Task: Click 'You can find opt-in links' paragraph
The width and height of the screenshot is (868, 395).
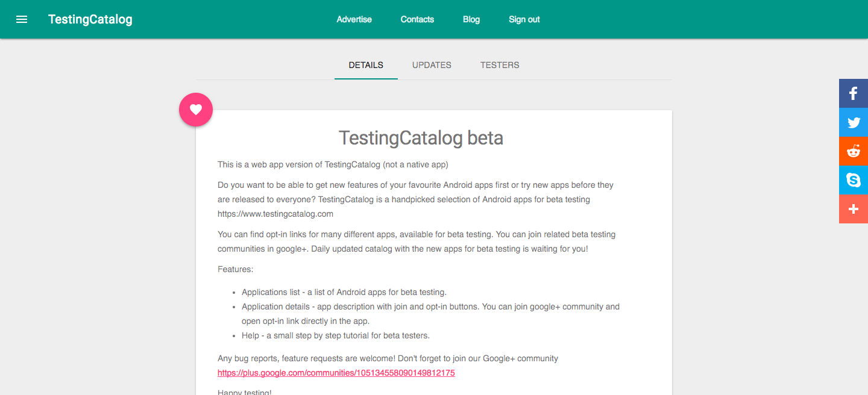Action: click(417, 241)
